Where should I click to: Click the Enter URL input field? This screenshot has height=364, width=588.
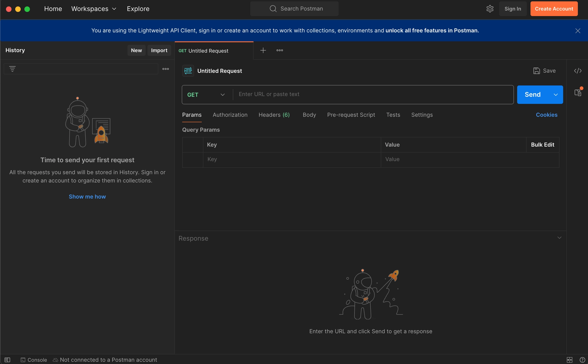(373, 94)
